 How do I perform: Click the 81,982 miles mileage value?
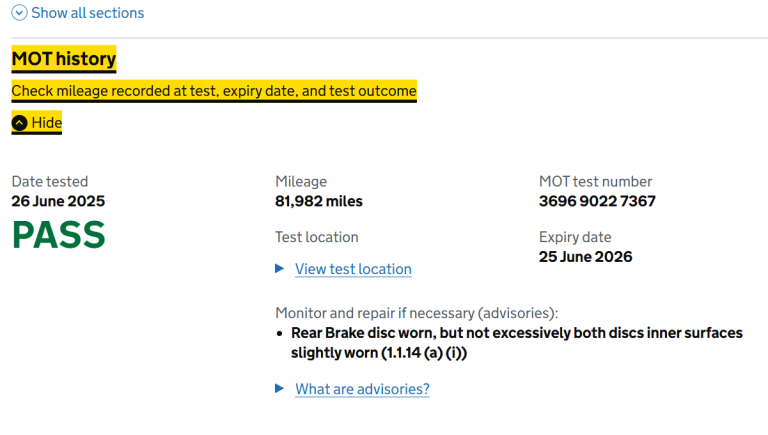click(319, 201)
